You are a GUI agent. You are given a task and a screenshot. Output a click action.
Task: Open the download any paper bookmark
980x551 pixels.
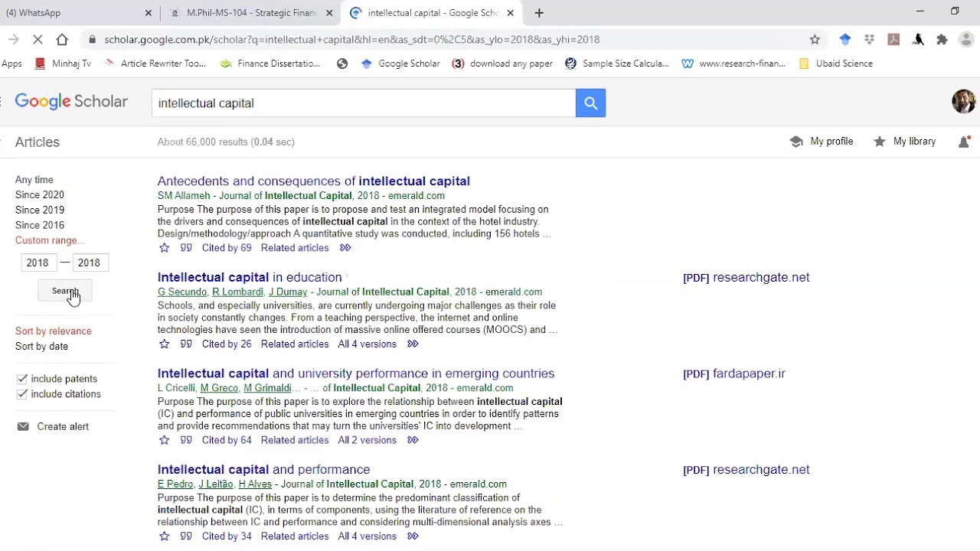pyautogui.click(x=502, y=64)
